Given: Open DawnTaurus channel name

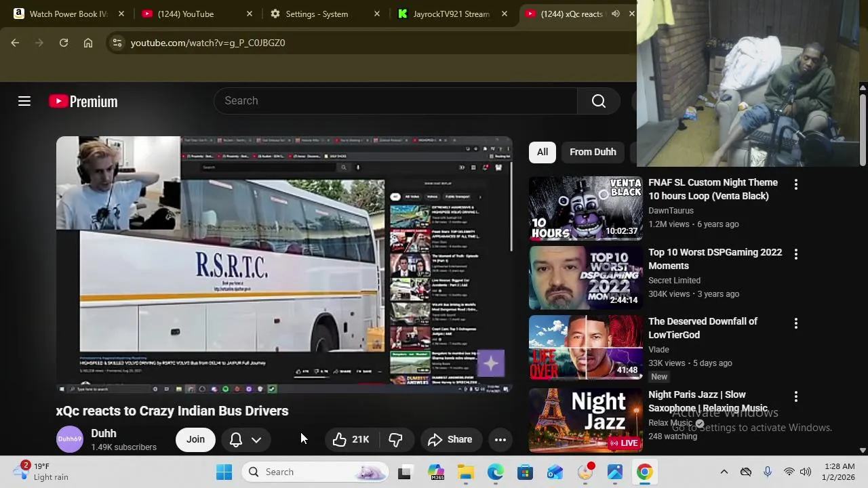Looking at the screenshot, I should 671,211.
